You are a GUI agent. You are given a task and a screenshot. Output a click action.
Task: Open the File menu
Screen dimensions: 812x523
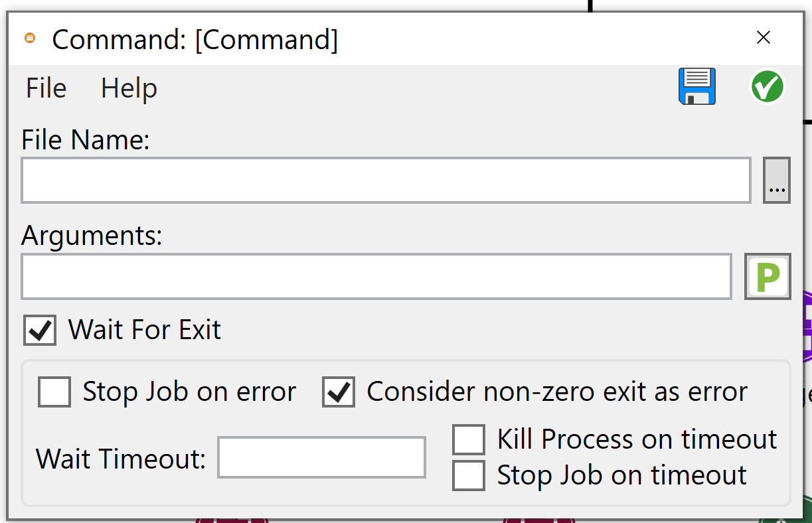pos(46,88)
